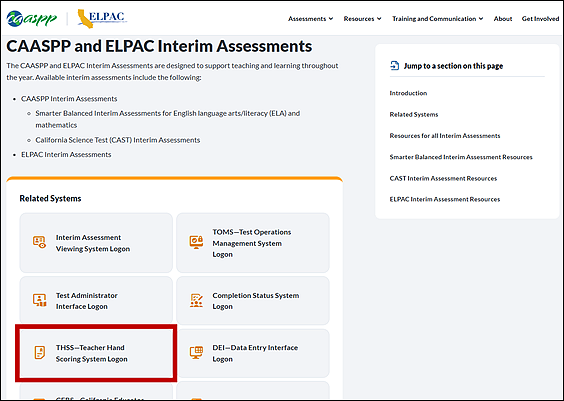564x401 pixels.
Task: Click the Test Administrator Interface icon
Action: coord(40,300)
